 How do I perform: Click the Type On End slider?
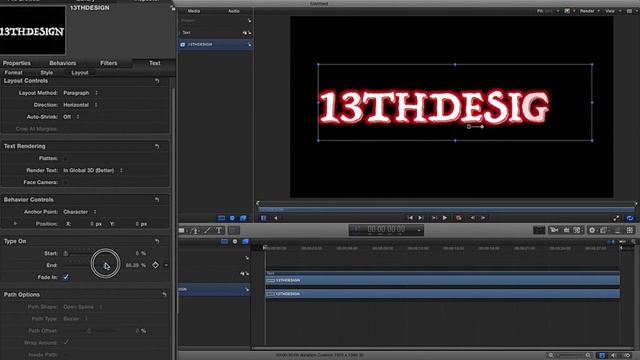pos(91,265)
